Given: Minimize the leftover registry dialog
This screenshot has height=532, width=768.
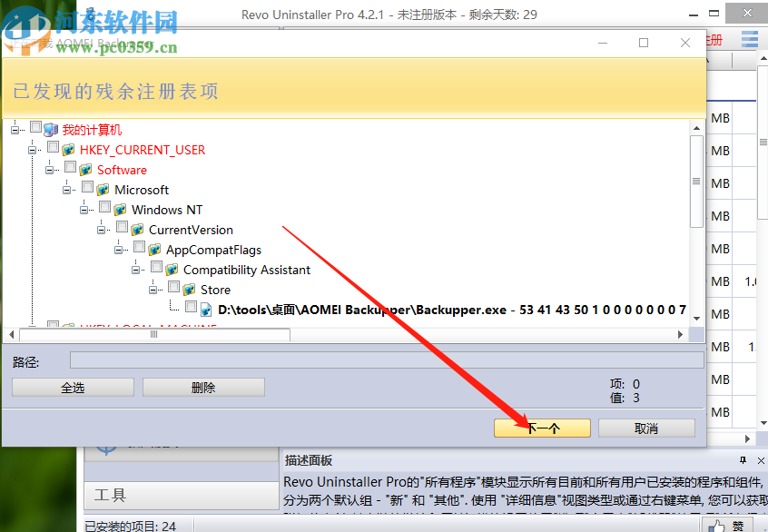Looking at the screenshot, I should click(x=603, y=43).
